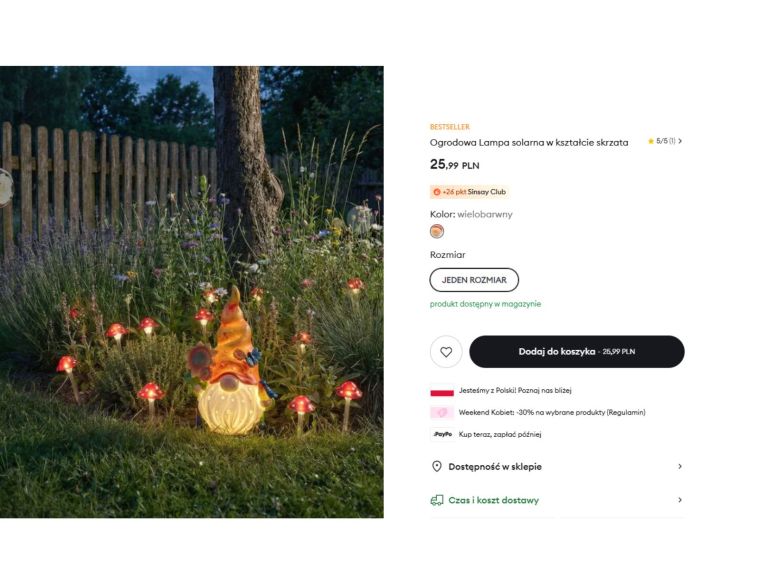Click the Kup teraz, zapłać później link
Image resolution: width=760 pixels, height=570 pixels.
(500, 434)
